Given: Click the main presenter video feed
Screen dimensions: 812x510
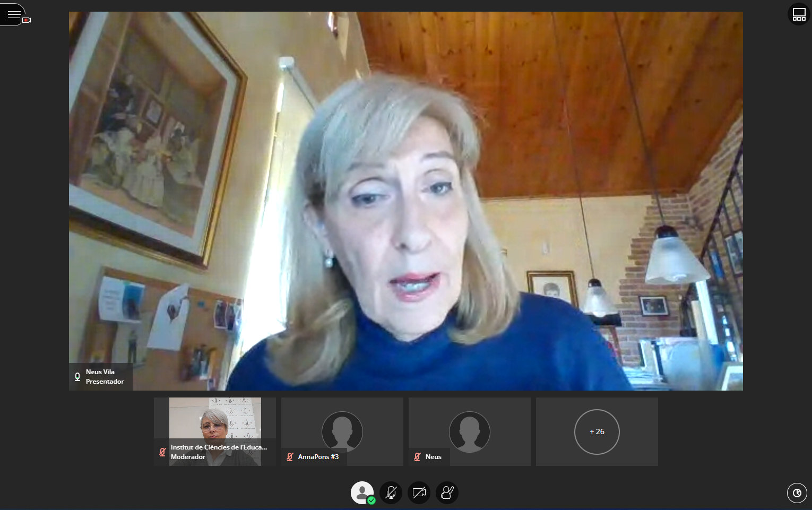Looking at the screenshot, I should [406, 201].
